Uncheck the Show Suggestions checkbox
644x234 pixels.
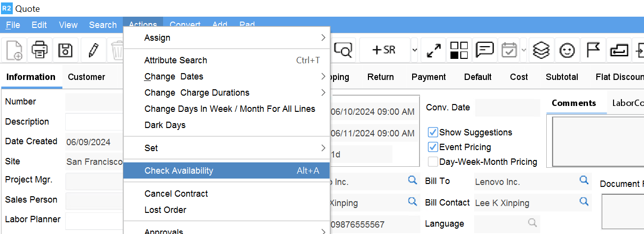433,132
